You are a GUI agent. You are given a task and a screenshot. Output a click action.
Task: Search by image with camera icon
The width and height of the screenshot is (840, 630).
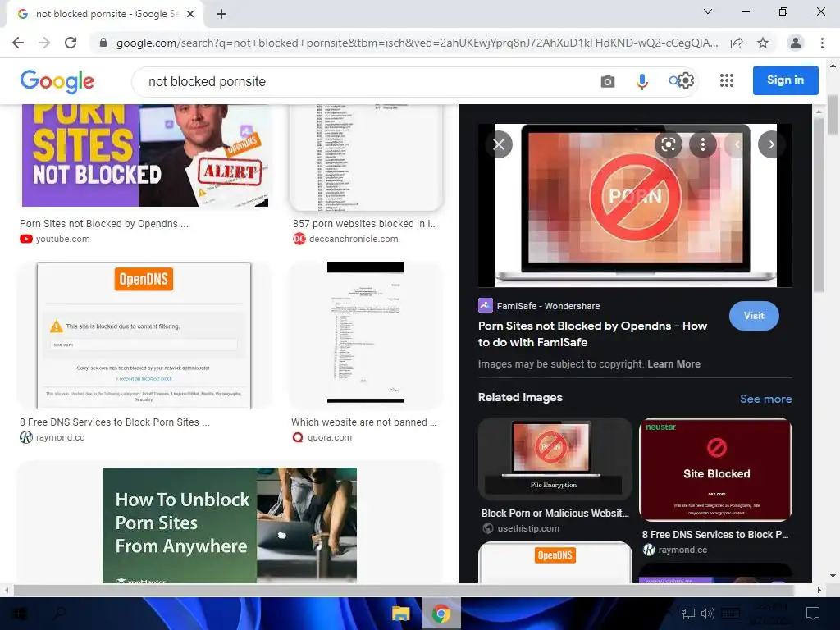tap(608, 81)
